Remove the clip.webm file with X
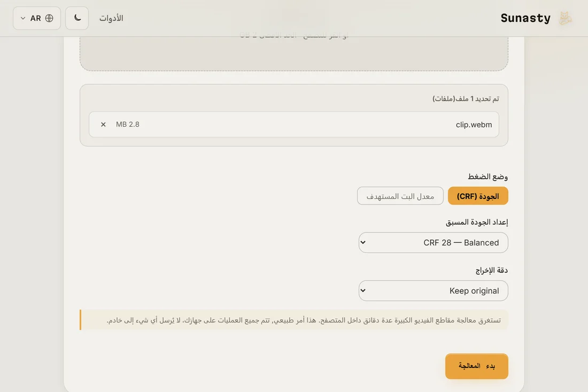588x392 pixels. (103, 125)
